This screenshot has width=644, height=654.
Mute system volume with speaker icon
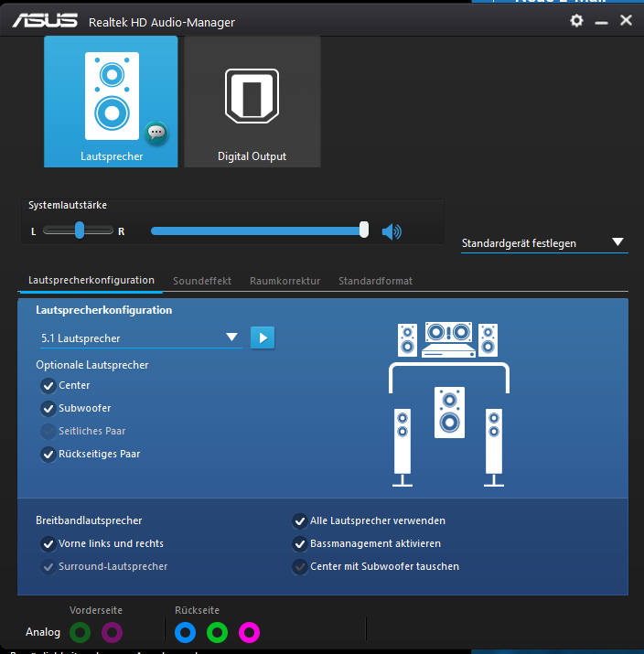click(x=392, y=231)
